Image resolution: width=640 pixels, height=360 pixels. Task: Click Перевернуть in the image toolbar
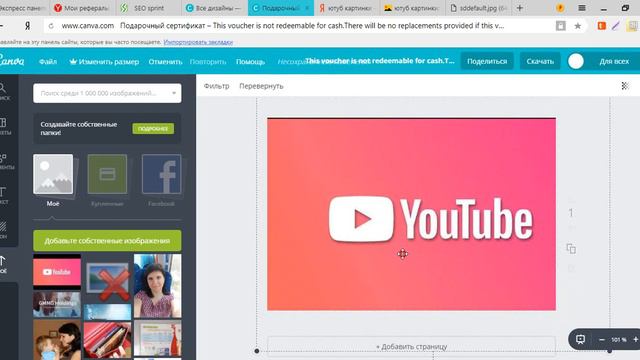pyautogui.click(x=261, y=86)
